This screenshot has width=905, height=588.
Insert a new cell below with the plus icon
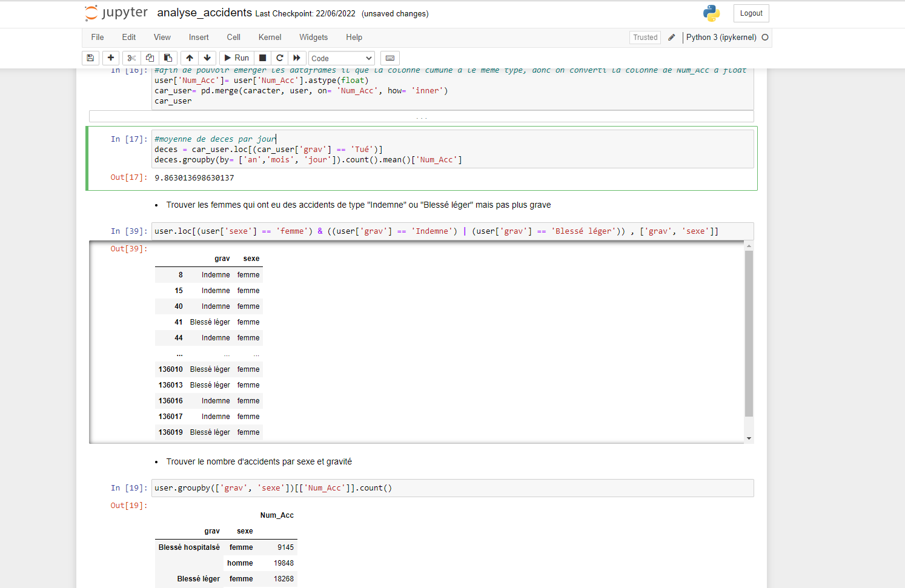point(111,58)
